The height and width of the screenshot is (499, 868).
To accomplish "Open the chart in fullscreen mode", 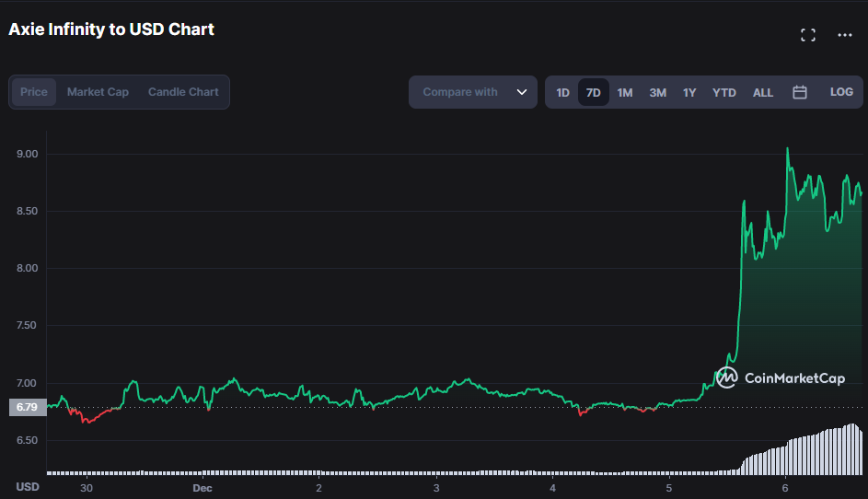I will pos(807,35).
